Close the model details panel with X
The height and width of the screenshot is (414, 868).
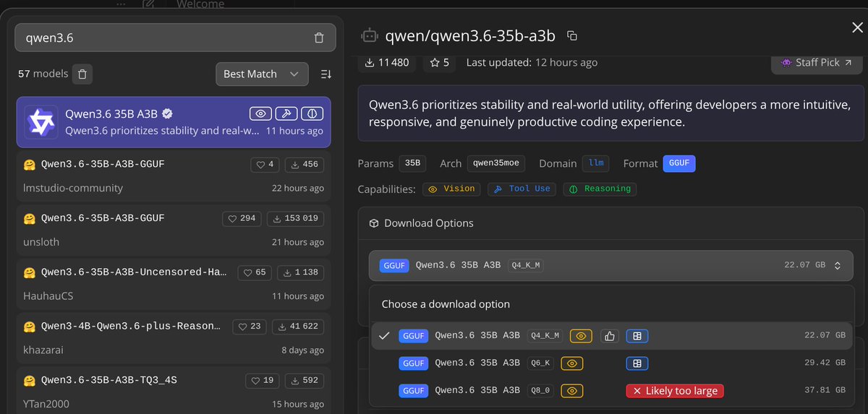(857, 27)
